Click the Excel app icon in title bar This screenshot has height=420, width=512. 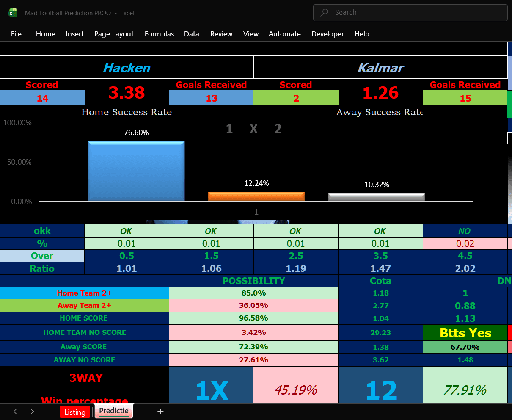point(13,13)
